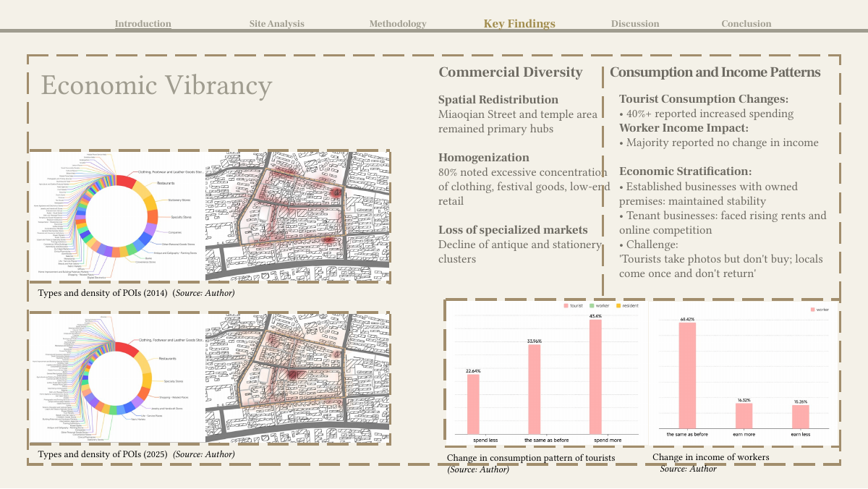The width and height of the screenshot is (868, 489).
Task: Click 'Companies' label on 2014 donut chart
Action: [176, 233]
